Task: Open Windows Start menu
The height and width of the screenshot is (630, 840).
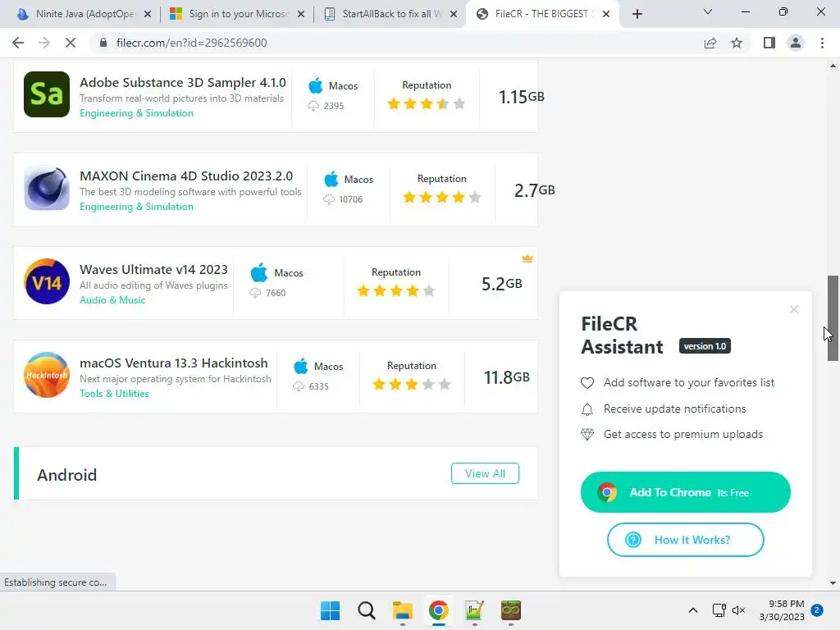Action: 330,610
